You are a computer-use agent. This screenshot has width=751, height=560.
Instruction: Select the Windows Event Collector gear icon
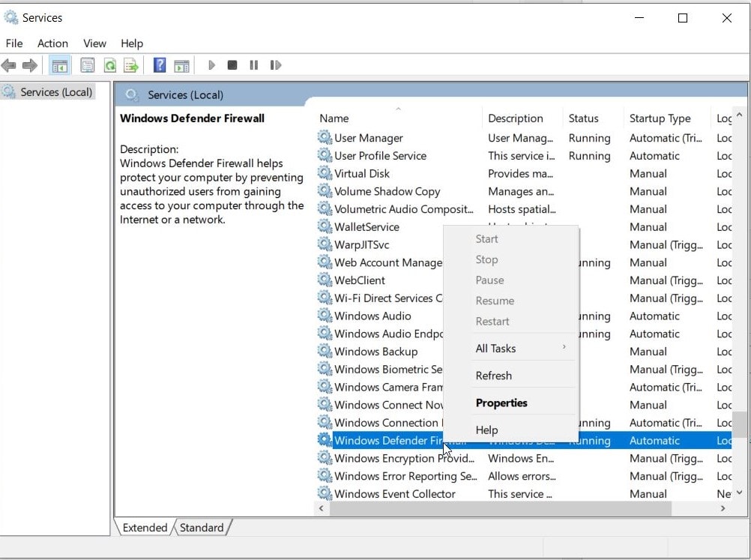[x=325, y=493]
